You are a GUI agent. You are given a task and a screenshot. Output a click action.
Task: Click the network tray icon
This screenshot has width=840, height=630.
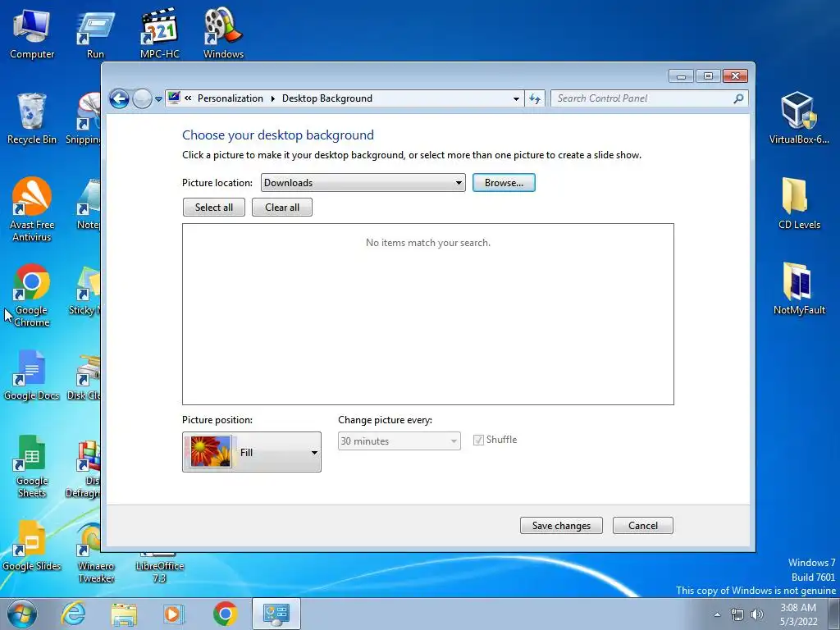737,614
